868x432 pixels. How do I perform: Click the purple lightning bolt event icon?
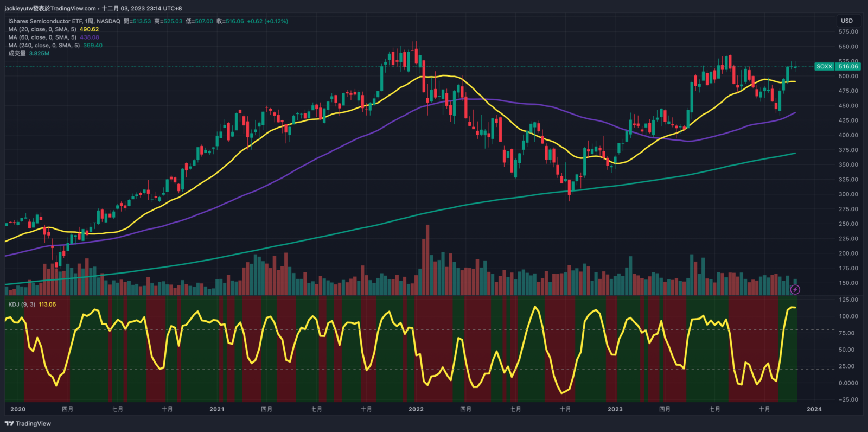coord(795,290)
